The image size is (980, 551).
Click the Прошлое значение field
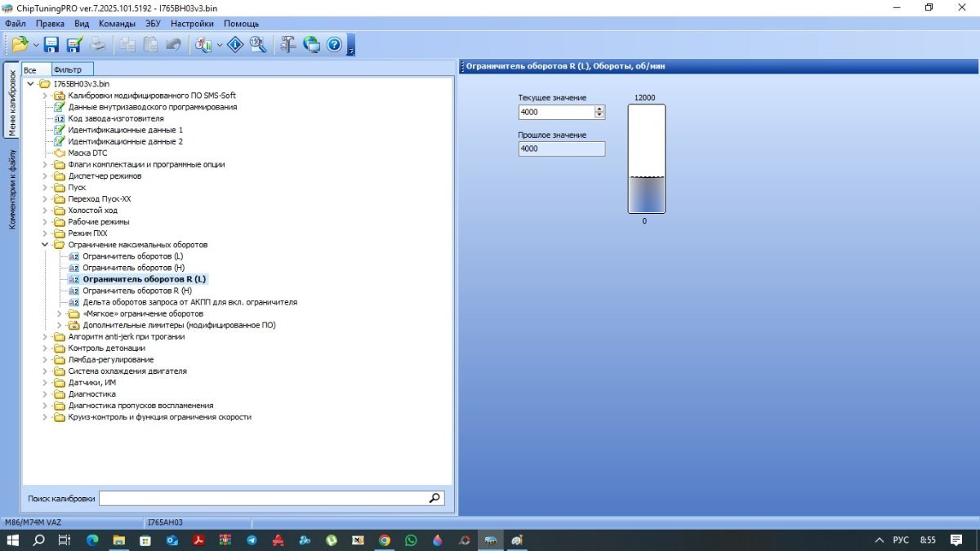pos(562,149)
